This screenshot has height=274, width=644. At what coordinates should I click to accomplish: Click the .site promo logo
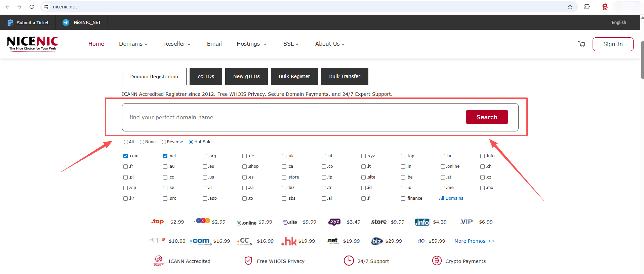click(x=290, y=222)
